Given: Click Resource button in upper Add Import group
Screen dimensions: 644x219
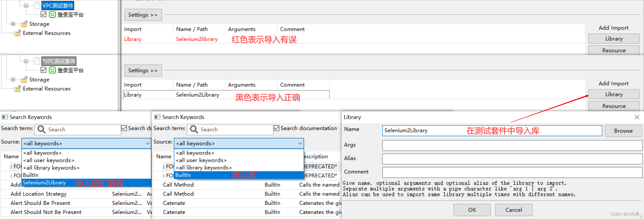Looking at the screenshot, I should (614, 50).
